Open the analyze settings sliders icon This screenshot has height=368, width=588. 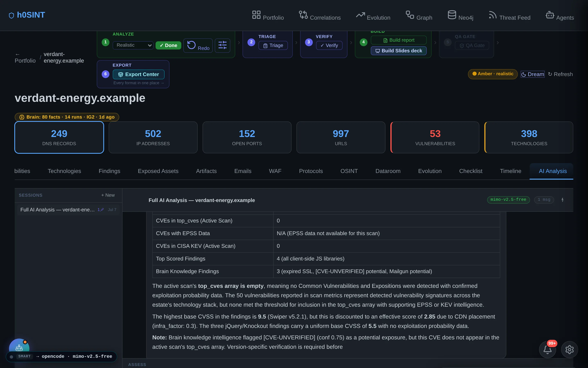222,45
